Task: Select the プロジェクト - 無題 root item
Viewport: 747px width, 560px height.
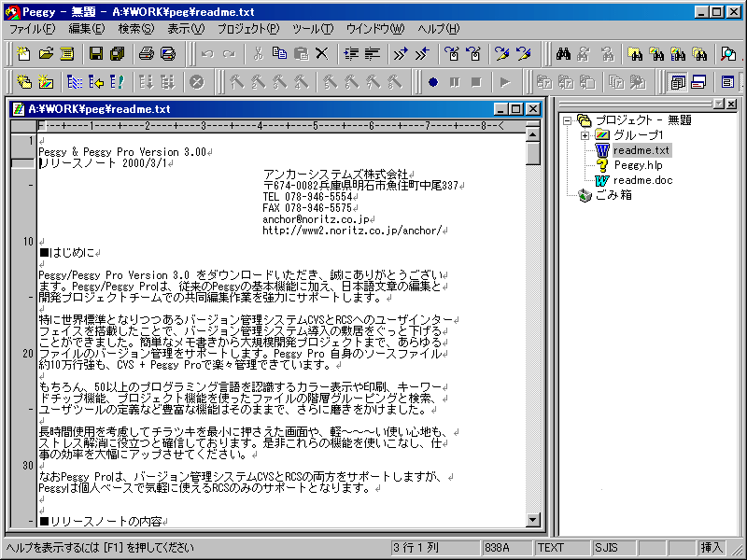Action: 643,120
